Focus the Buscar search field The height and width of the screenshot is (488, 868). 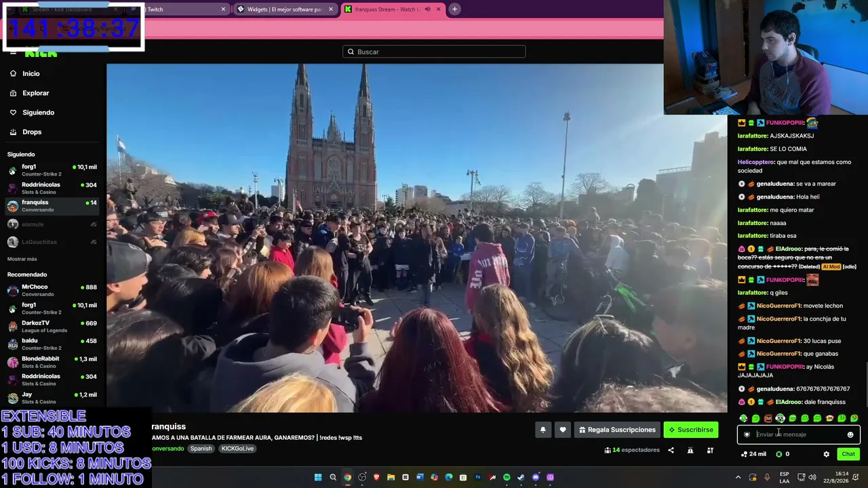point(434,52)
